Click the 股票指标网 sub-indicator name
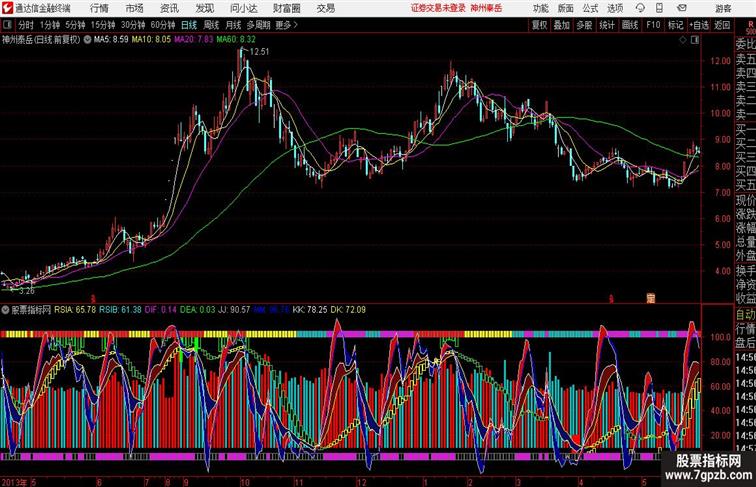Screen dimensions: 756x487 (x=31, y=310)
